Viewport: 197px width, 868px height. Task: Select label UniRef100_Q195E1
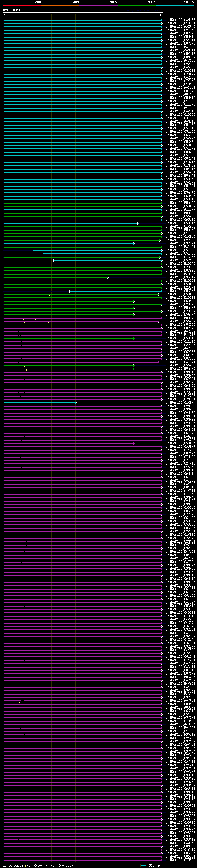(x=180, y=71)
